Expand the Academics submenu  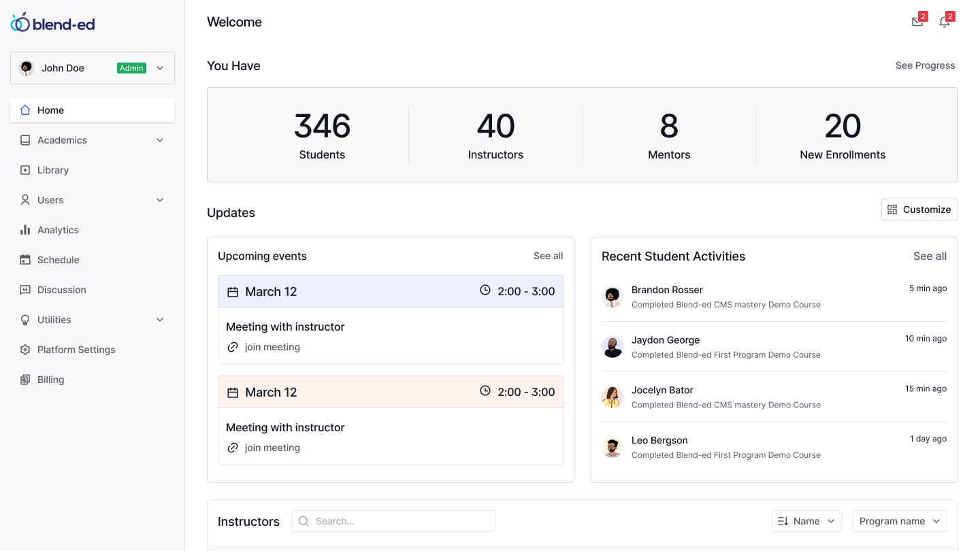click(x=160, y=140)
